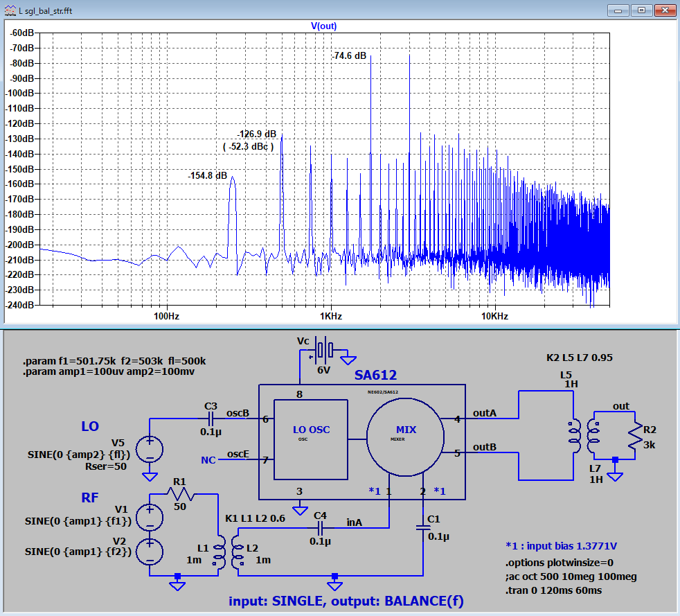Image resolution: width=680 pixels, height=616 pixels.
Task: Select capacitor C4 symbol
Action: [x=320, y=528]
